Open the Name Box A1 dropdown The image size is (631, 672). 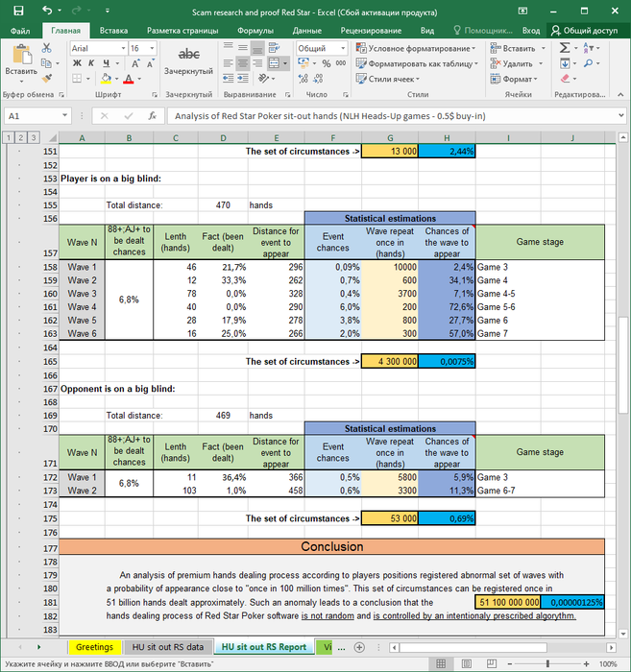64,116
